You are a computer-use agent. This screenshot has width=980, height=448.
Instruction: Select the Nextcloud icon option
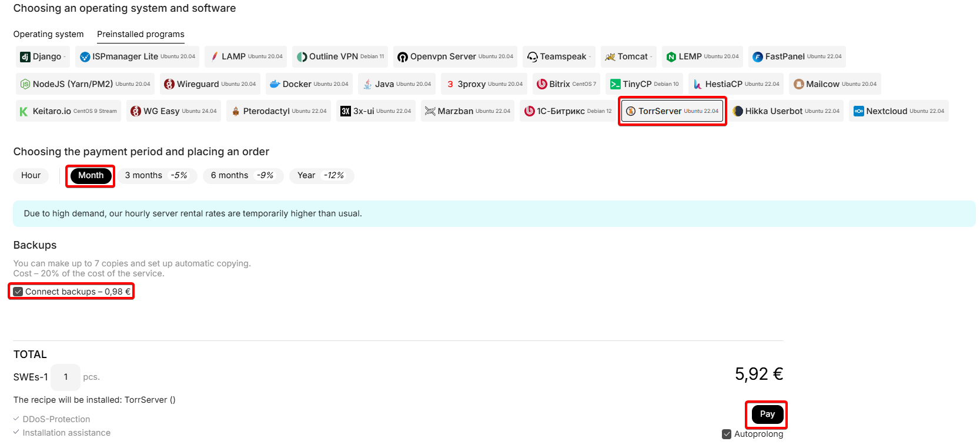[x=858, y=111]
